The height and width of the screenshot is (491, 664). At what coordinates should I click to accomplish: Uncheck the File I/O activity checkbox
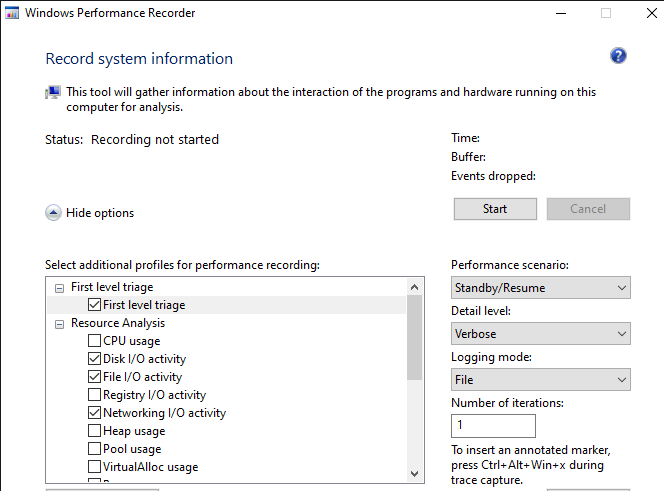click(94, 377)
